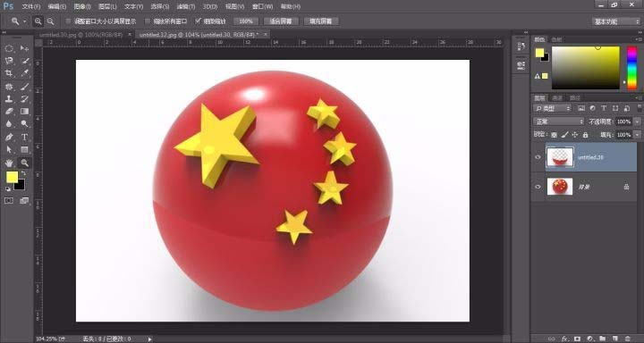
Task: Select the Spot Healing Brush tool
Action: (9, 87)
